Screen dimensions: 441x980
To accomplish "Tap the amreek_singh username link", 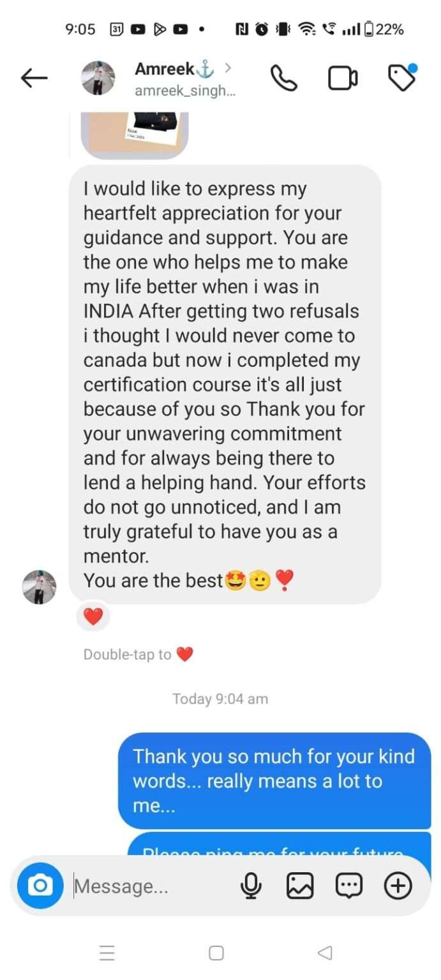I will click(x=185, y=91).
